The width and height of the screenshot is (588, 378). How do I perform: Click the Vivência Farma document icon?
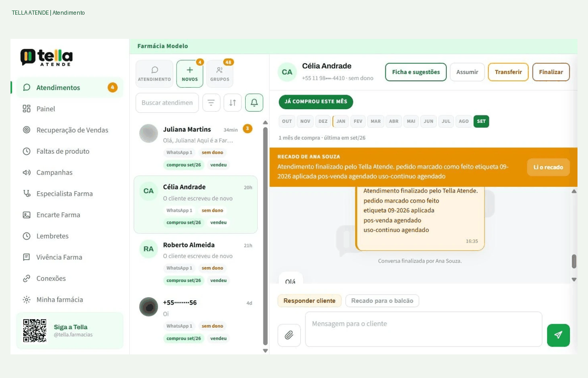(x=27, y=257)
